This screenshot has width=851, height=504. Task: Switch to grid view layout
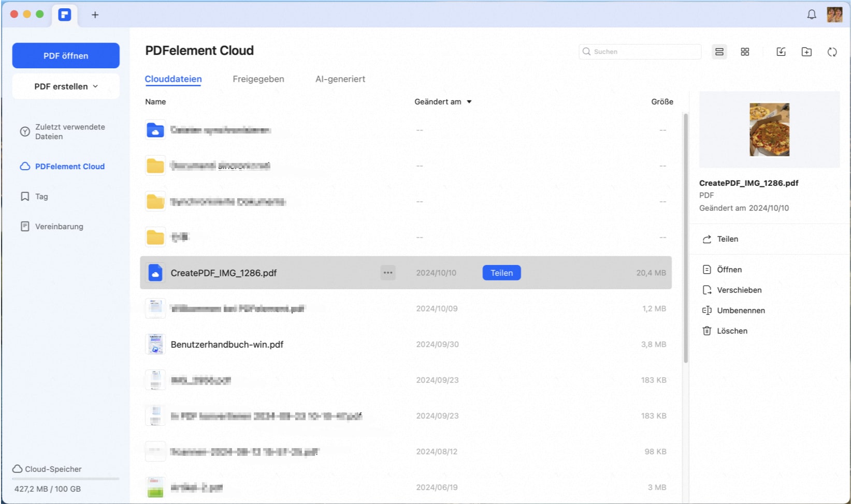(745, 52)
